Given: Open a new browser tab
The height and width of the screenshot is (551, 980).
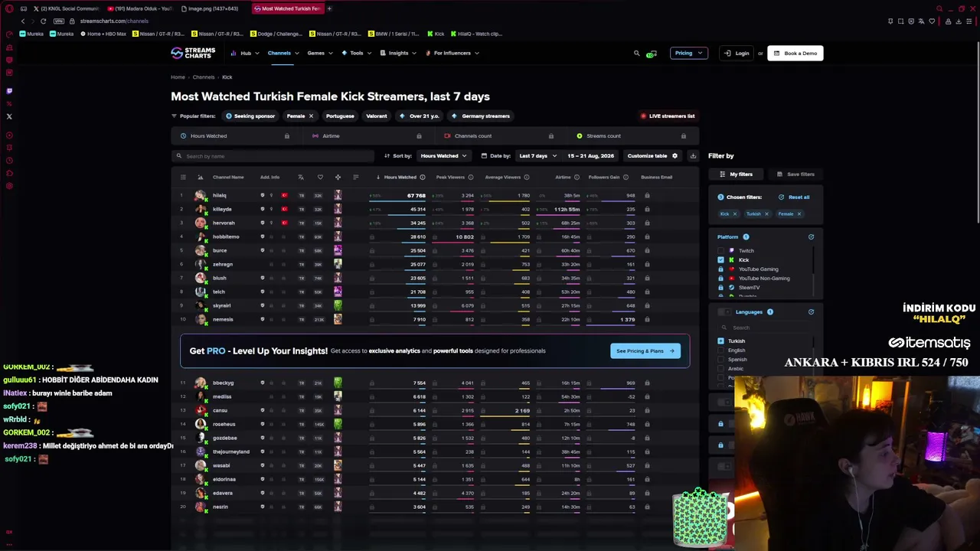Looking at the screenshot, I should pyautogui.click(x=329, y=8).
